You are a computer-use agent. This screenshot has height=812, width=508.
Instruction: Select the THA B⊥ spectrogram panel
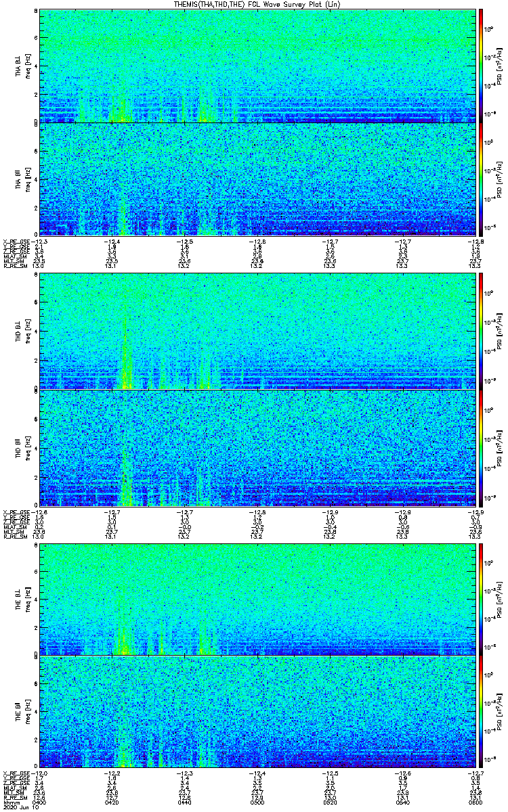click(x=256, y=66)
